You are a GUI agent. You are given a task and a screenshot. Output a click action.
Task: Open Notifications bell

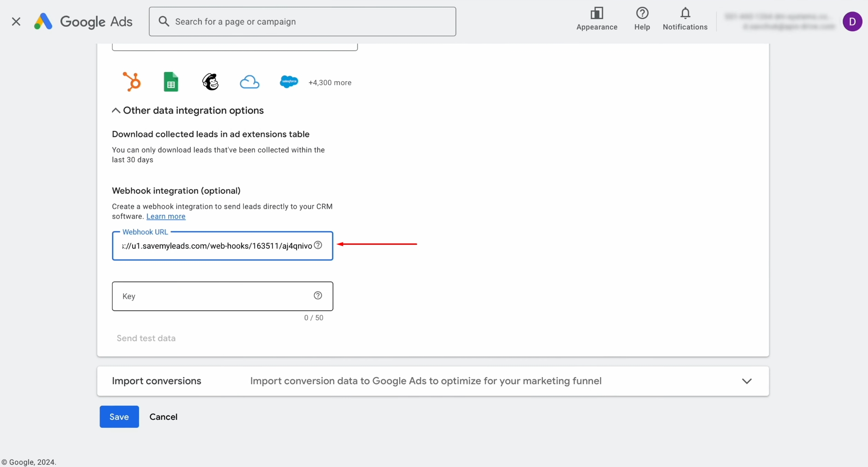coord(685,19)
